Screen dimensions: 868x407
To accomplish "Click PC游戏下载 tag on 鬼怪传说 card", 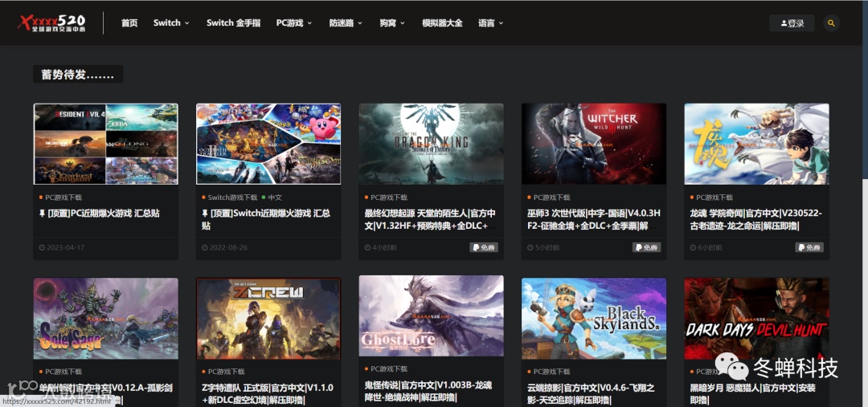I will pyautogui.click(x=389, y=368).
